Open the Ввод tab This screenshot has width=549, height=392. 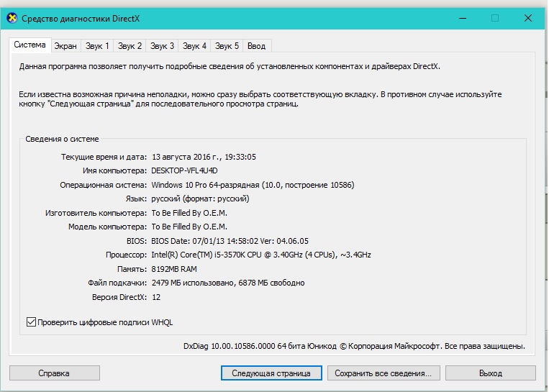click(257, 46)
